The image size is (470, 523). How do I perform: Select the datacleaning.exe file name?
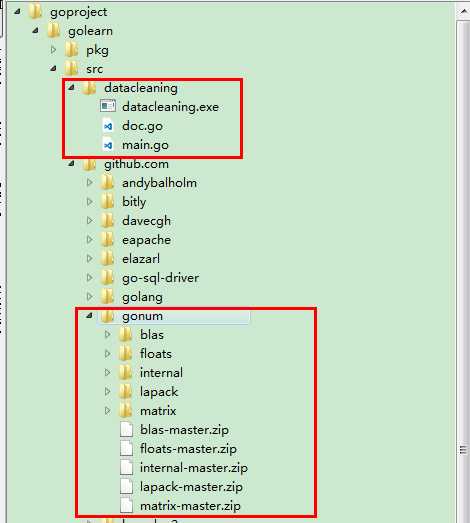pos(170,107)
